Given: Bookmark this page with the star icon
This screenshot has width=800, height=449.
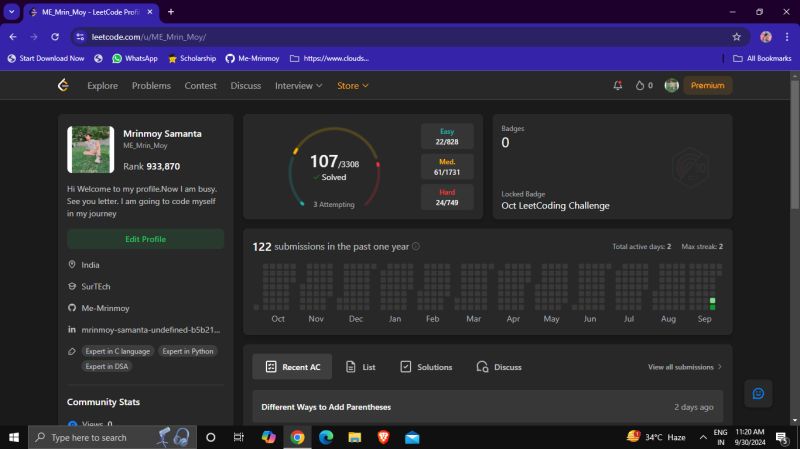Looking at the screenshot, I should [x=736, y=37].
